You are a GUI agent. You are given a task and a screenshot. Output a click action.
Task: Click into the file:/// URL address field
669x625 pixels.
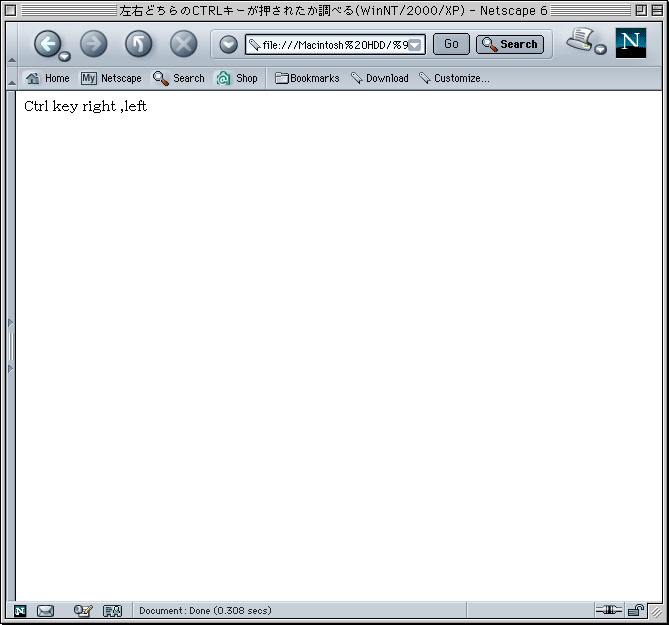point(335,45)
